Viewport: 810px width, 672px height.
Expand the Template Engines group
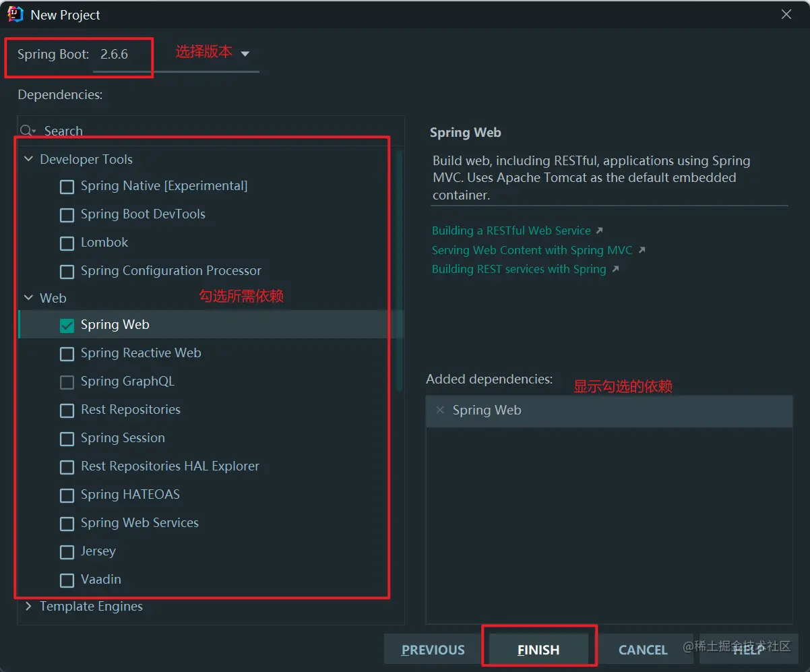(x=28, y=606)
